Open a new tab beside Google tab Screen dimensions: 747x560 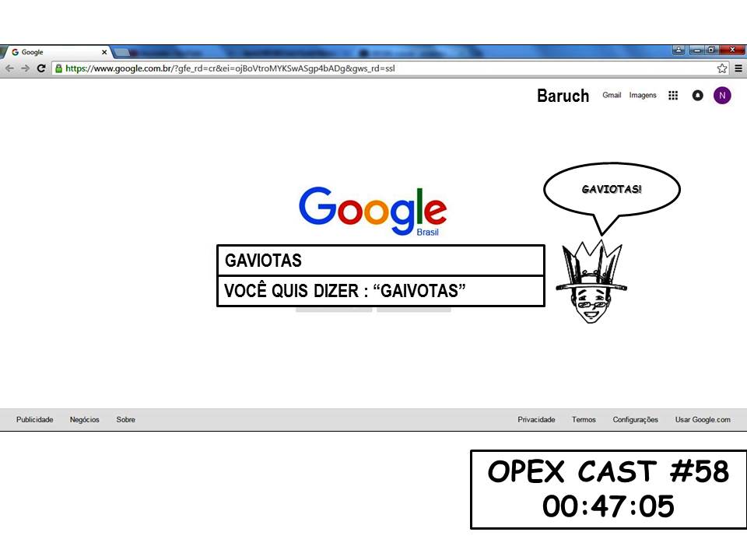point(122,52)
